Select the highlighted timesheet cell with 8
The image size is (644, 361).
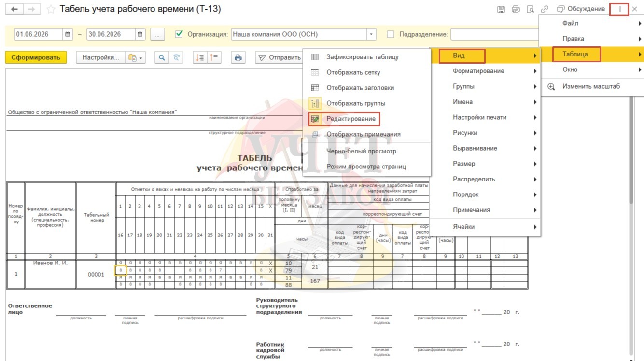(x=121, y=270)
